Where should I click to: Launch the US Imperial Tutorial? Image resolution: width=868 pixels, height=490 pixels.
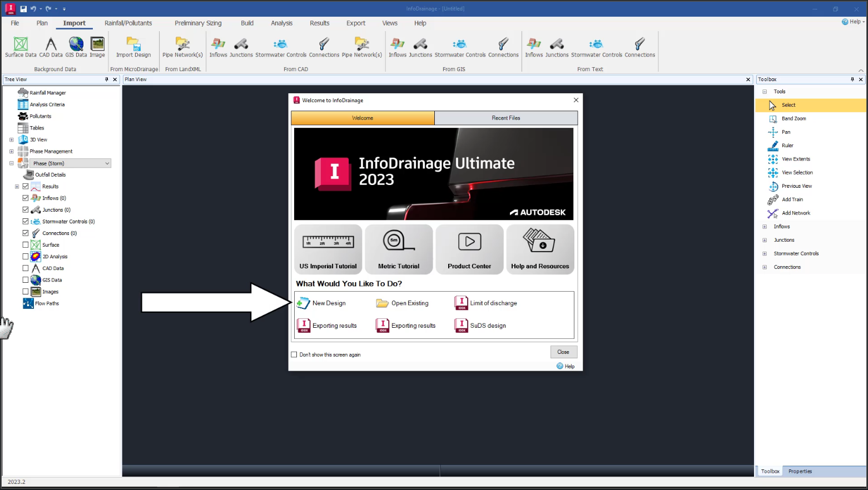328,249
